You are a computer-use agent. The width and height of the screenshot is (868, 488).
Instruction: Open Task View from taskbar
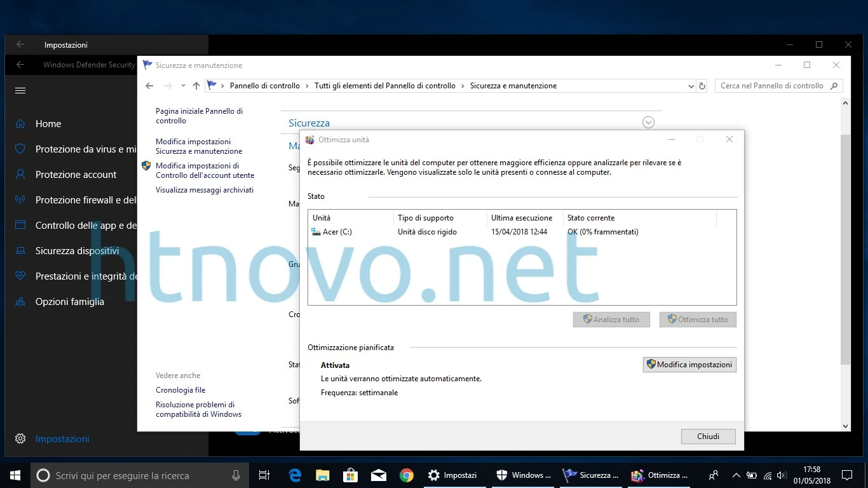point(264,475)
